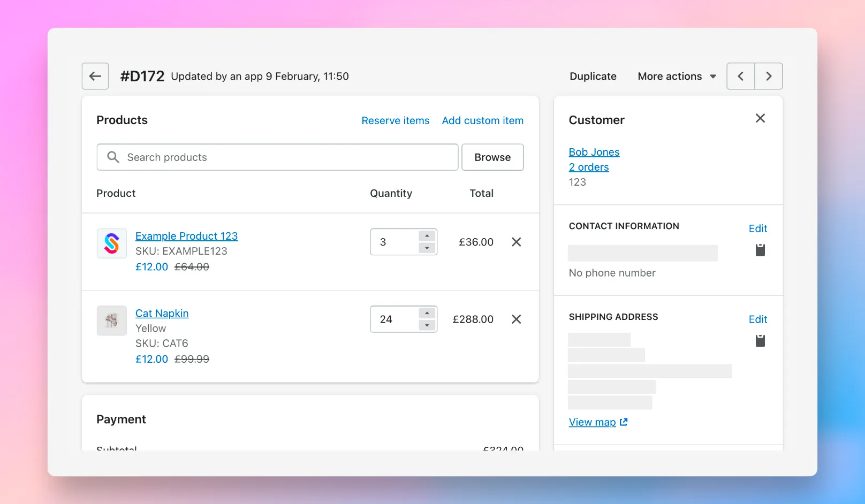Open the 2 orders link

point(588,167)
